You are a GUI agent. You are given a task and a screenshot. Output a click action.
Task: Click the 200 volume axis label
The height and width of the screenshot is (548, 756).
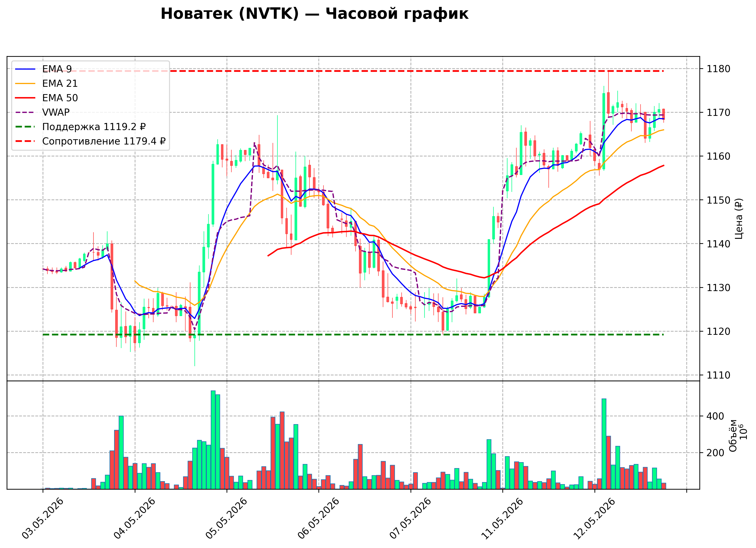pyautogui.click(x=715, y=453)
